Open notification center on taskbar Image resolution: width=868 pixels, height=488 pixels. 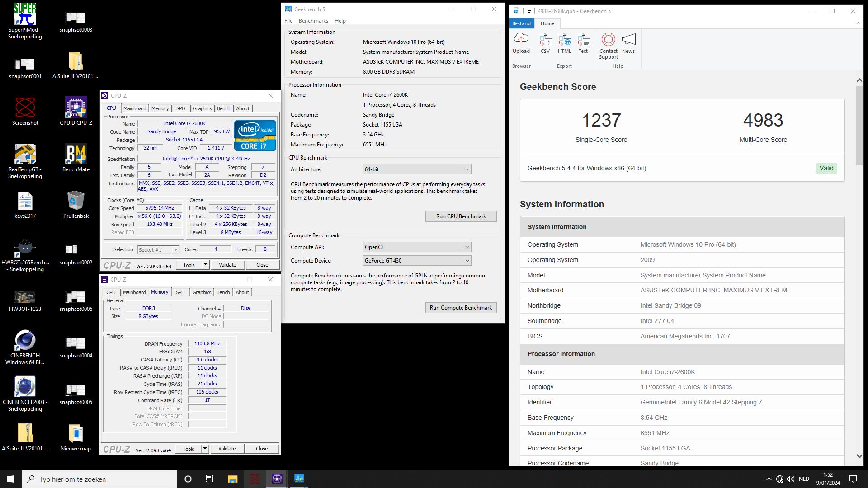tap(853, 479)
